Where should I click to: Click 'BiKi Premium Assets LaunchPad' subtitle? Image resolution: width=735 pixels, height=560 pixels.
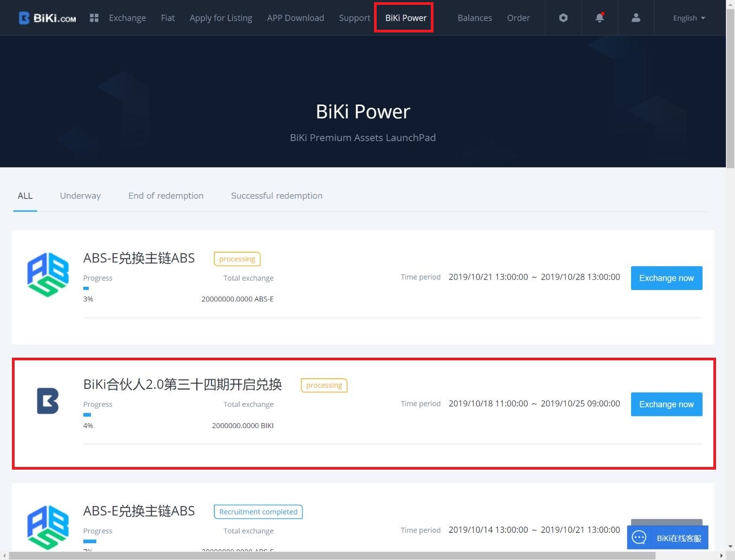pos(363,137)
